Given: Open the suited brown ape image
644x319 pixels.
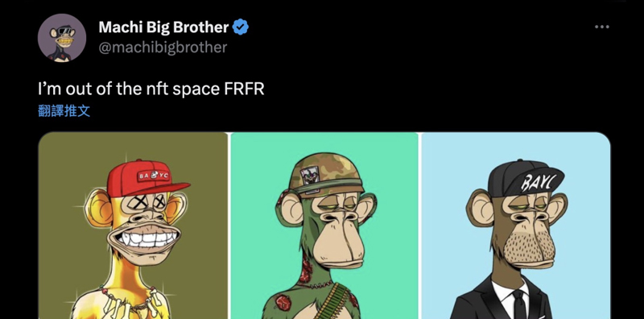Looking at the screenshot, I should (x=516, y=226).
